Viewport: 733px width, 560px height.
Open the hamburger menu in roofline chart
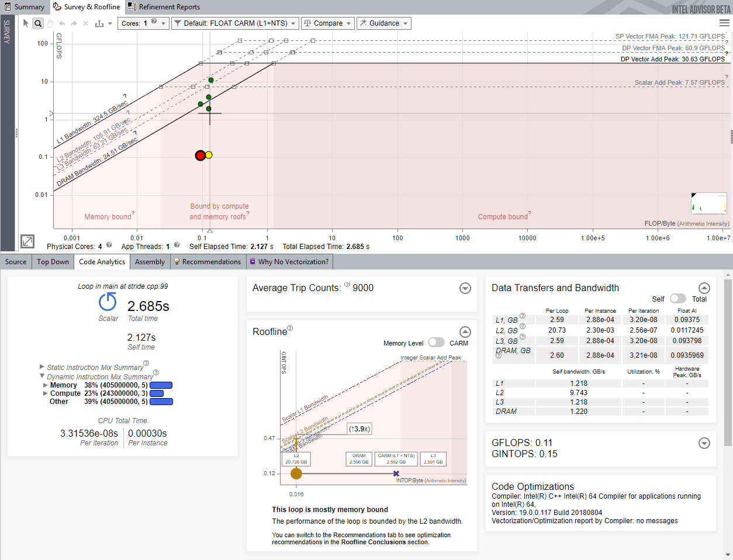tap(724, 23)
